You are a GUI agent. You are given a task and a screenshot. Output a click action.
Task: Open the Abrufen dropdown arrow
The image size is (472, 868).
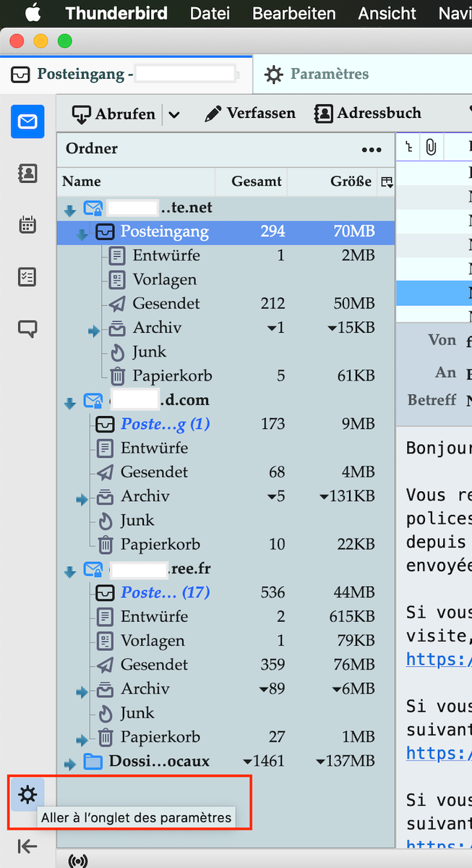pyautogui.click(x=174, y=114)
